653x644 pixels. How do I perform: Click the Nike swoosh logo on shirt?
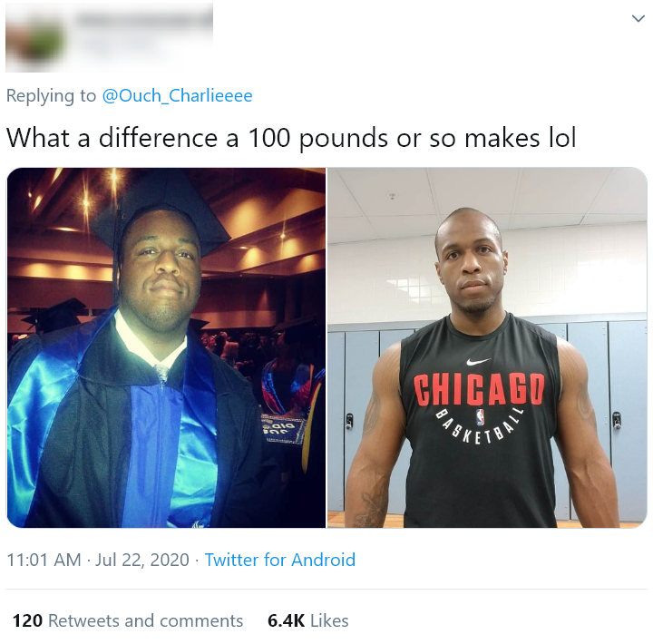pyautogui.click(x=478, y=361)
